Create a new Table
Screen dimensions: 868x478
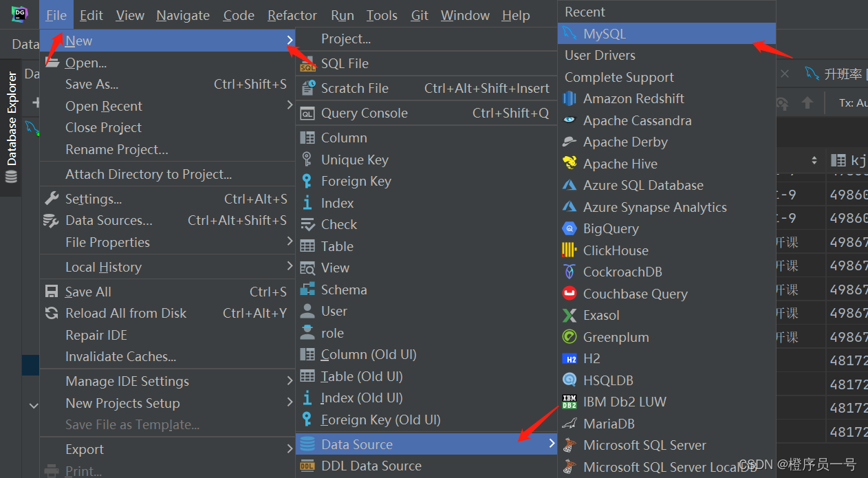(426, 246)
